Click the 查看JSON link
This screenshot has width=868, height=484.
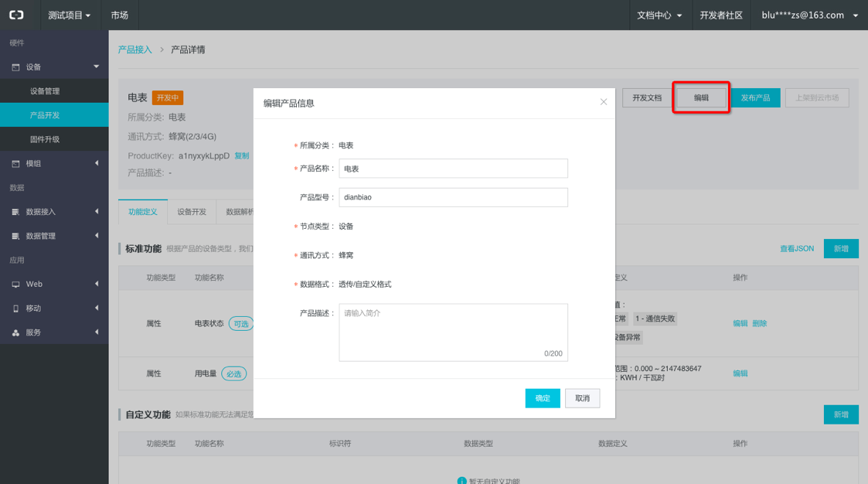[797, 249]
